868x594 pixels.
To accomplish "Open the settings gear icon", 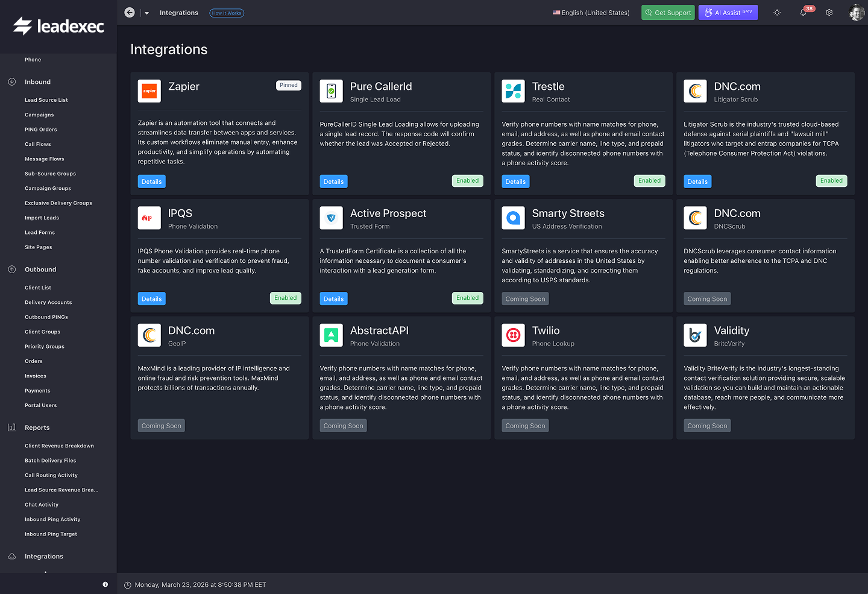I will [x=829, y=12].
